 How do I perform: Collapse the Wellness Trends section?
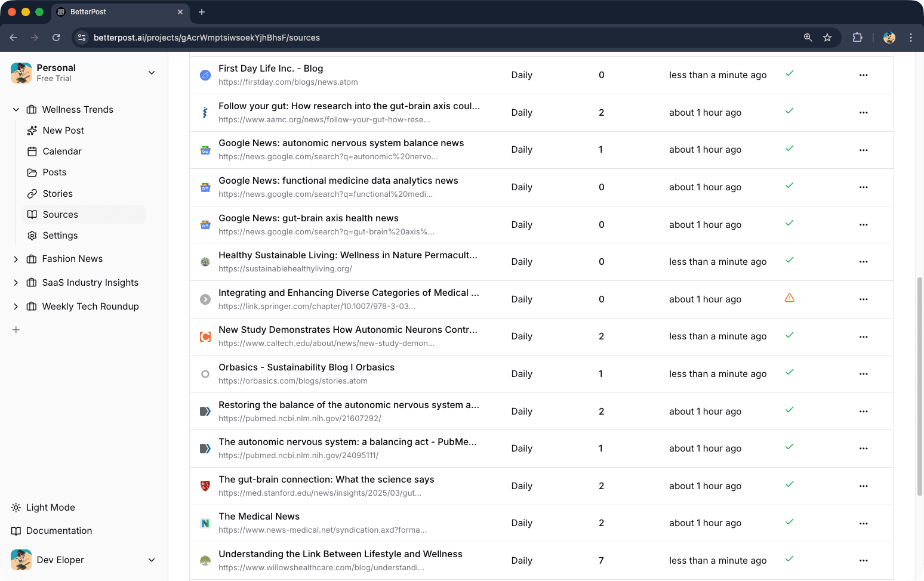tap(16, 109)
